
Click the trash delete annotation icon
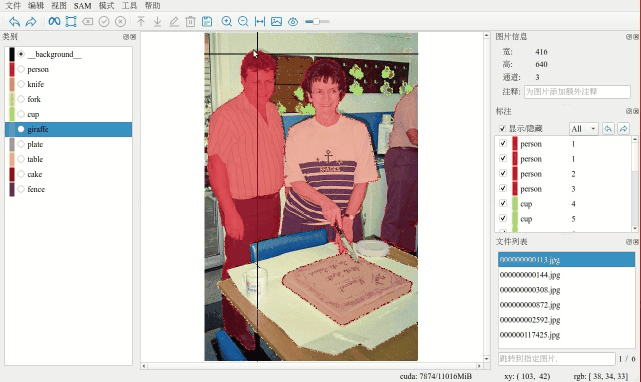(191, 21)
